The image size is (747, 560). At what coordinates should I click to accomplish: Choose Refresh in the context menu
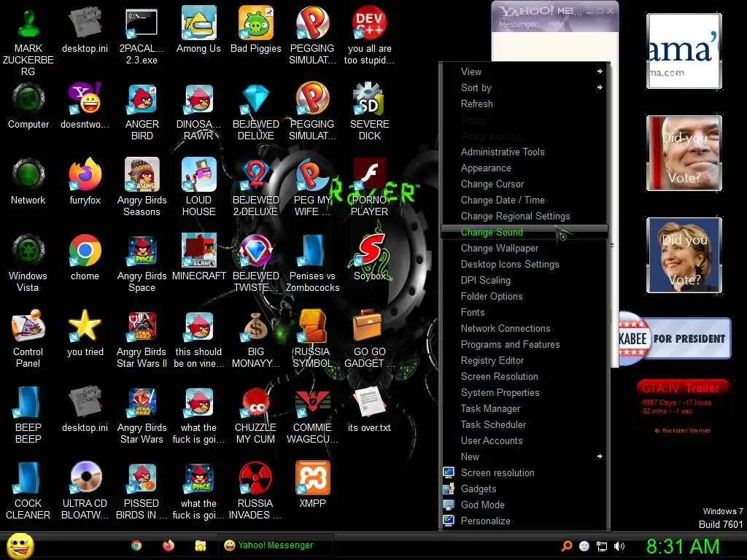525,104
